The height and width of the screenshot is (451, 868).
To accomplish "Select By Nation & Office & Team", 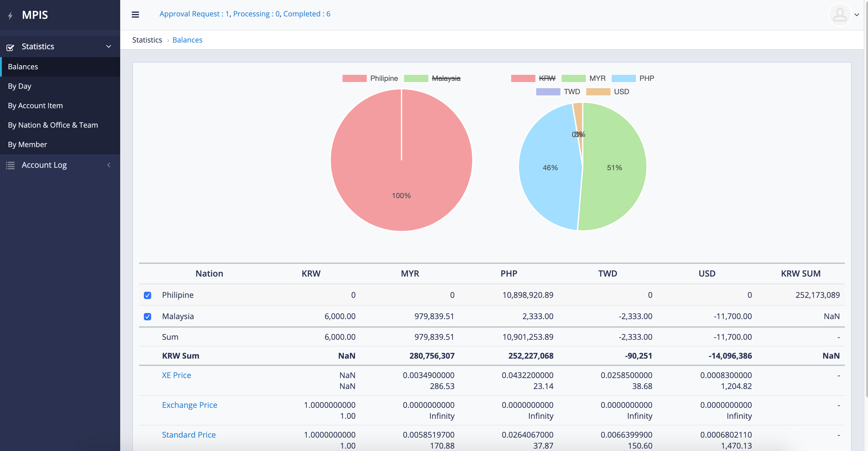I will point(53,125).
